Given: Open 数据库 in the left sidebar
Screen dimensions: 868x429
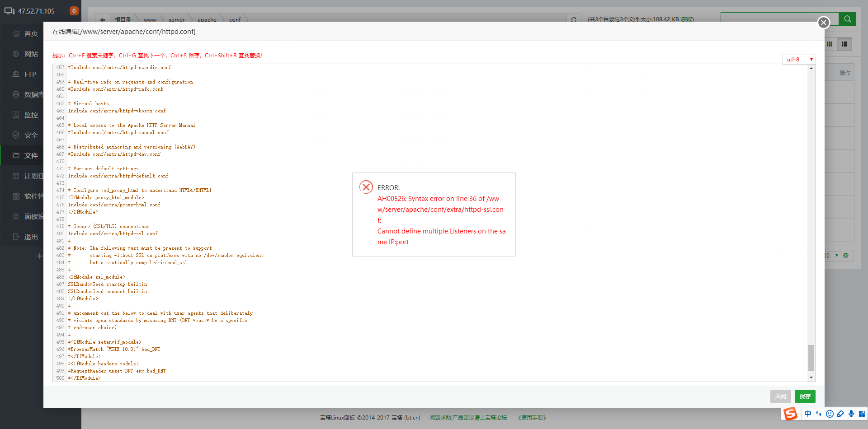Looking at the screenshot, I should click(34, 94).
